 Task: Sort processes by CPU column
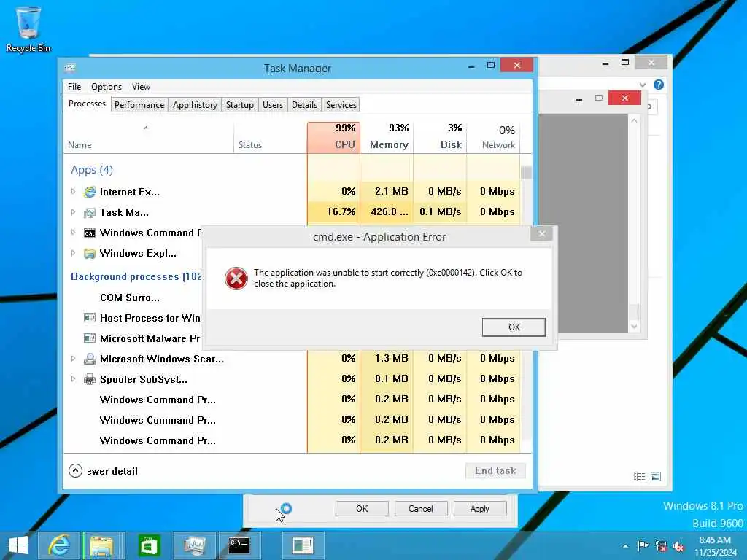coord(333,137)
